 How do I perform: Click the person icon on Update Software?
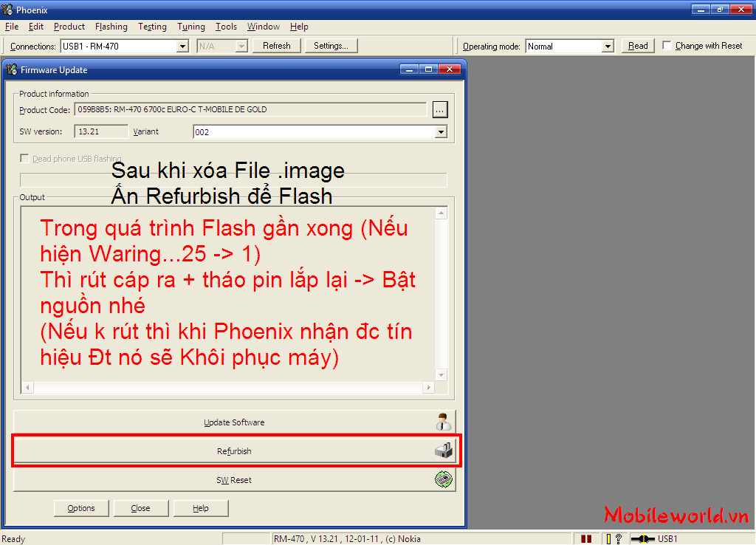[x=443, y=422]
